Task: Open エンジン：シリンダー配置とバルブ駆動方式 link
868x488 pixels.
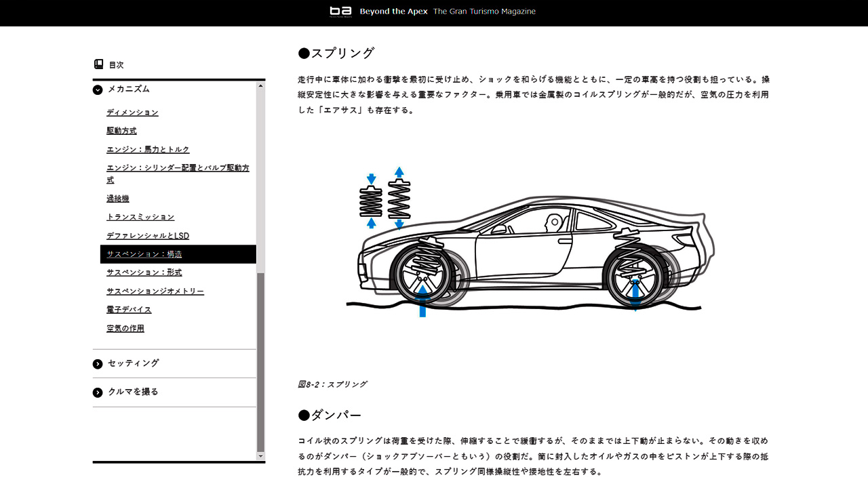Action: coord(178,174)
